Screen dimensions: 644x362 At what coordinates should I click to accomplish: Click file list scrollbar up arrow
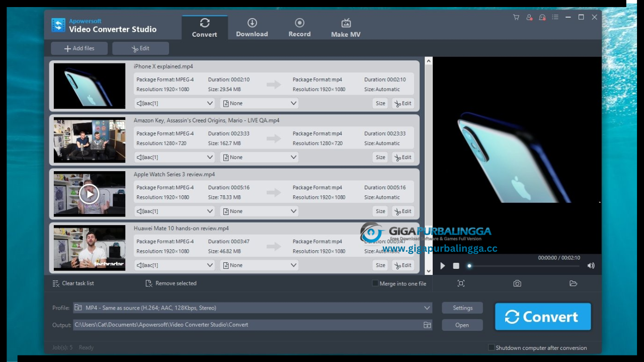click(429, 61)
